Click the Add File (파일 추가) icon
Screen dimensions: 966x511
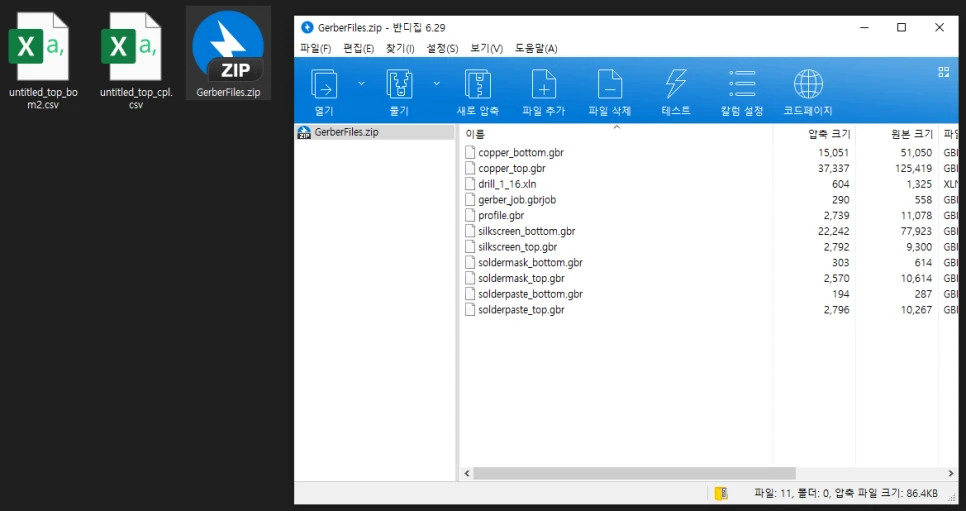click(x=543, y=84)
